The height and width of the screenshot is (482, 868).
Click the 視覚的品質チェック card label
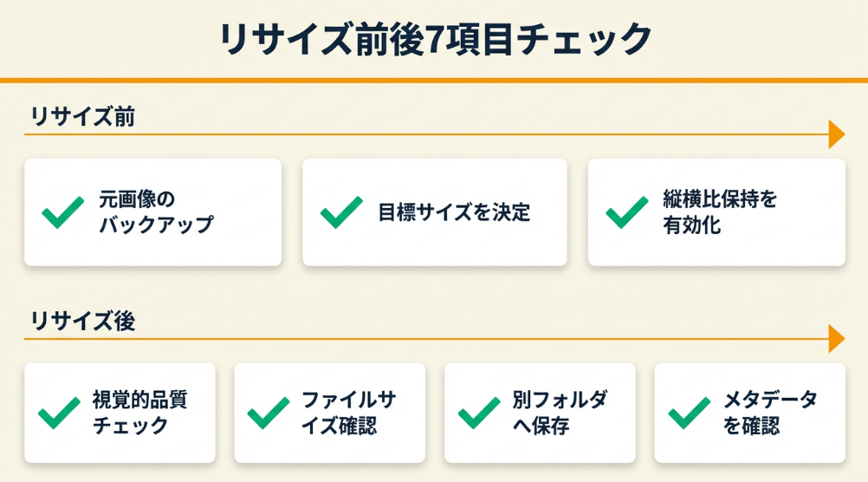[139, 414]
